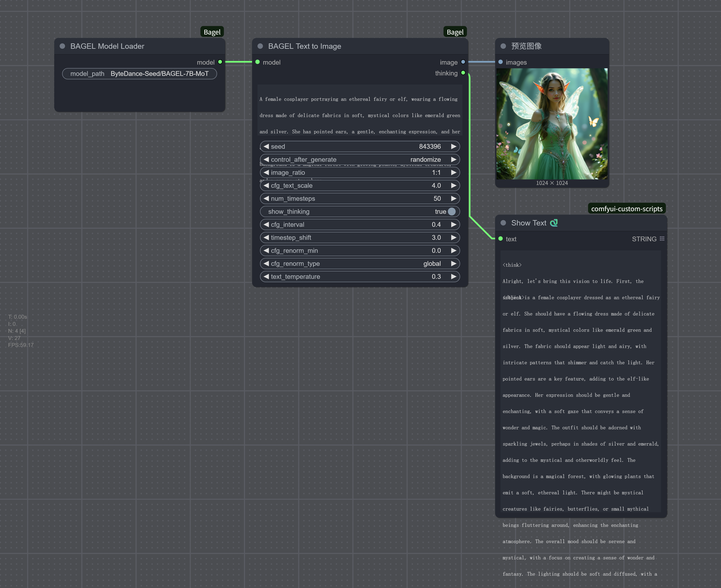Collapse the Show Text node dot

click(x=503, y=223)
